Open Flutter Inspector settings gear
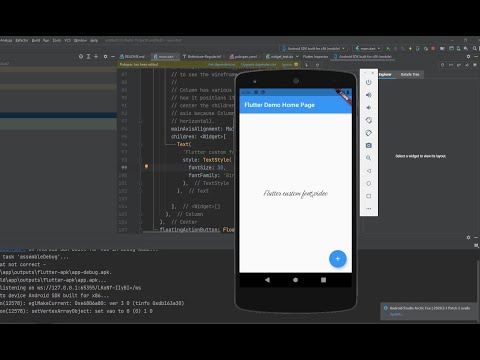Screen dimensions: 480x360 (x=468, y=57)
